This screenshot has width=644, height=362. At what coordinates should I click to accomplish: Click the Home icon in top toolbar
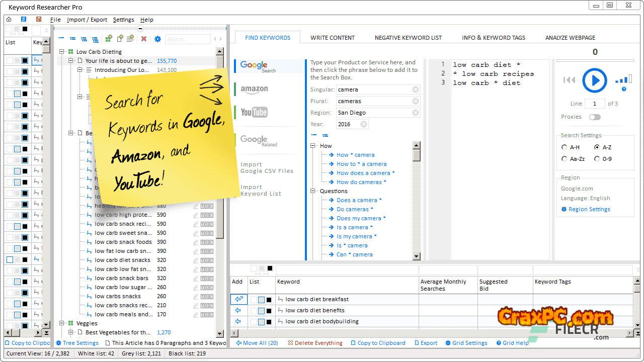coord(9,20)
